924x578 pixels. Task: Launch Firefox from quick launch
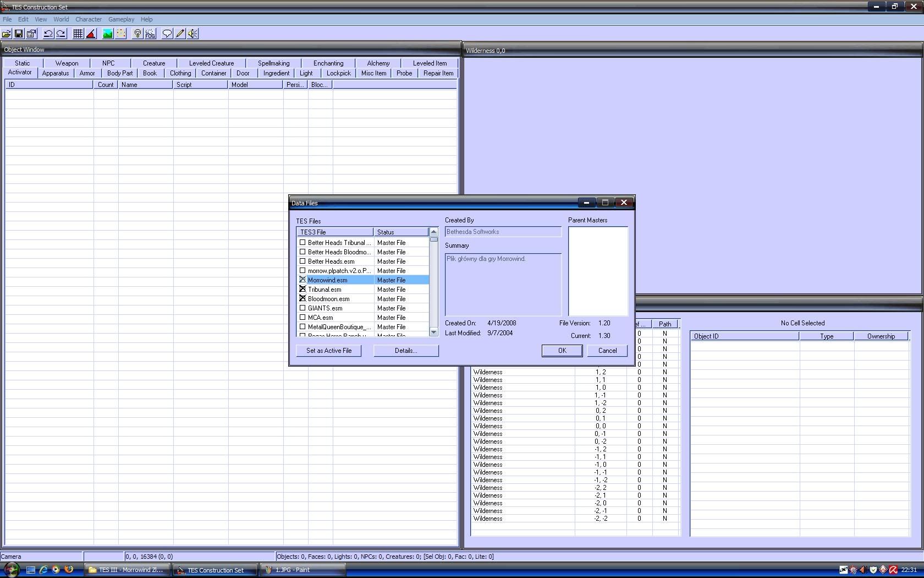point(69,570)
